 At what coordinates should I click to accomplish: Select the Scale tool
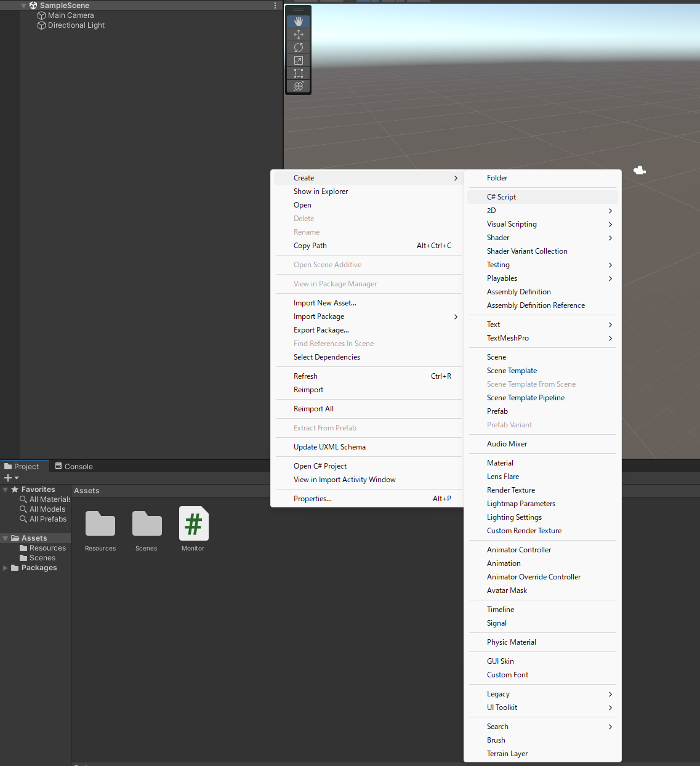299,60
